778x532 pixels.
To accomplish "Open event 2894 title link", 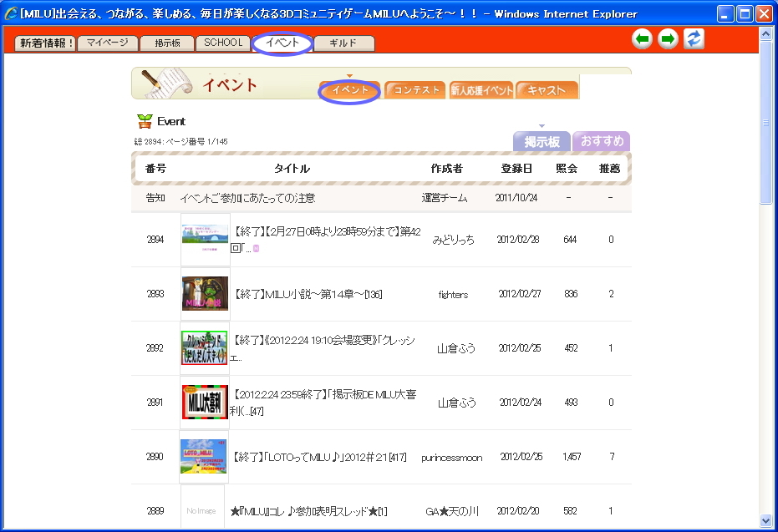I will 326,240.
